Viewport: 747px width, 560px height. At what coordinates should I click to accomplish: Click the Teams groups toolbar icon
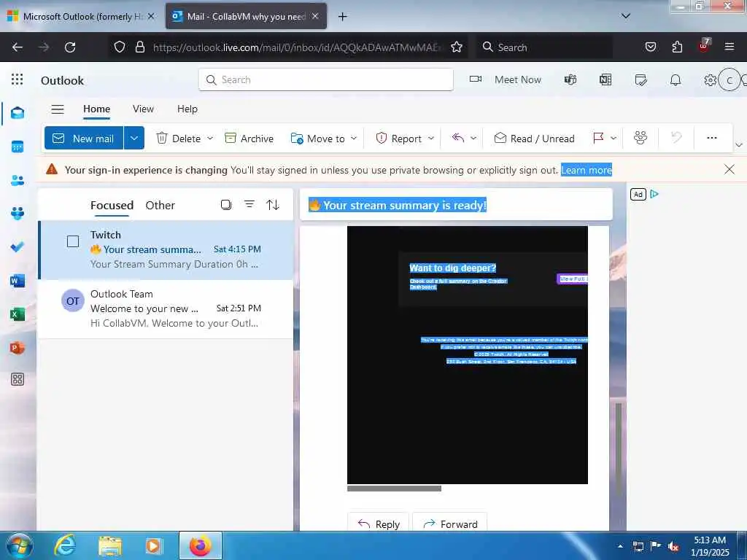coord(640,138)
